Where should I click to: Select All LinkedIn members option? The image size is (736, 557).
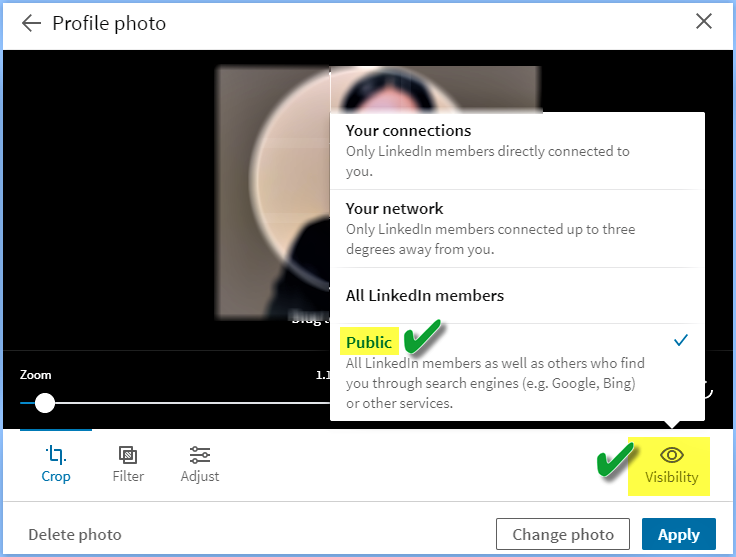(517, 296)
